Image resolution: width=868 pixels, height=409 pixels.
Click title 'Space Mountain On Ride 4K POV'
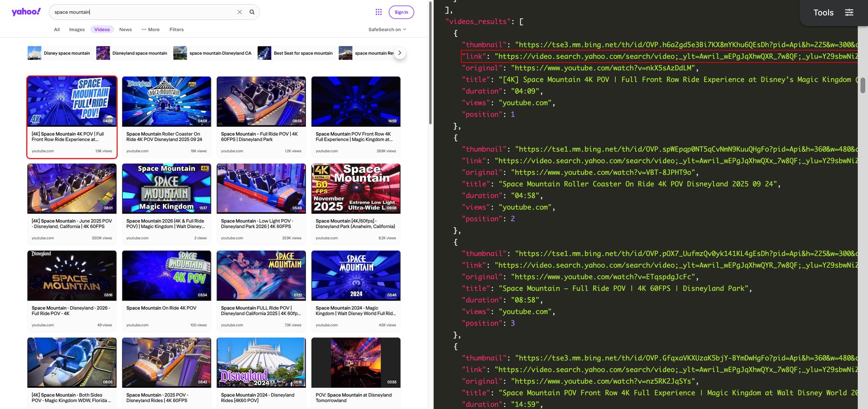[x=161, y=308]
